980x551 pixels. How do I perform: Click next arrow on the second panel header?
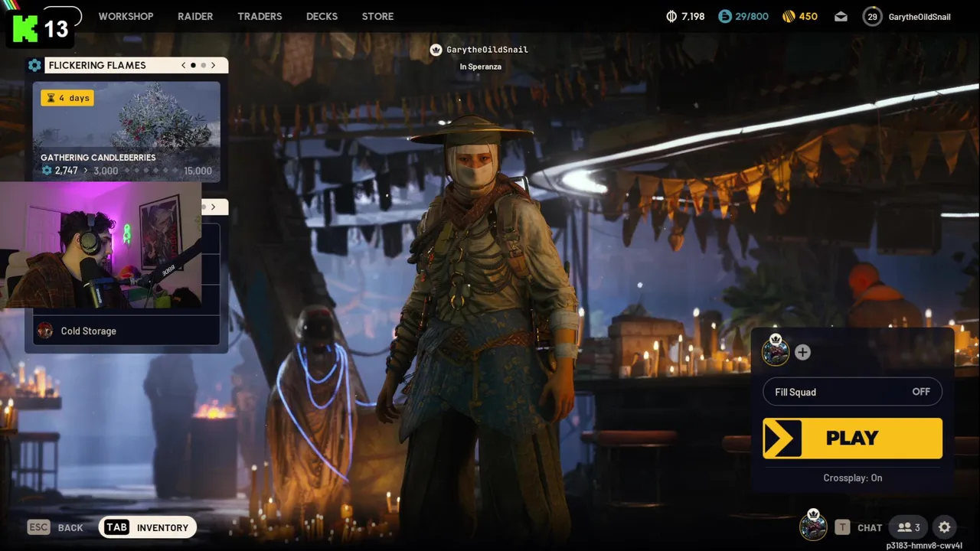click(x=213, y=207)
